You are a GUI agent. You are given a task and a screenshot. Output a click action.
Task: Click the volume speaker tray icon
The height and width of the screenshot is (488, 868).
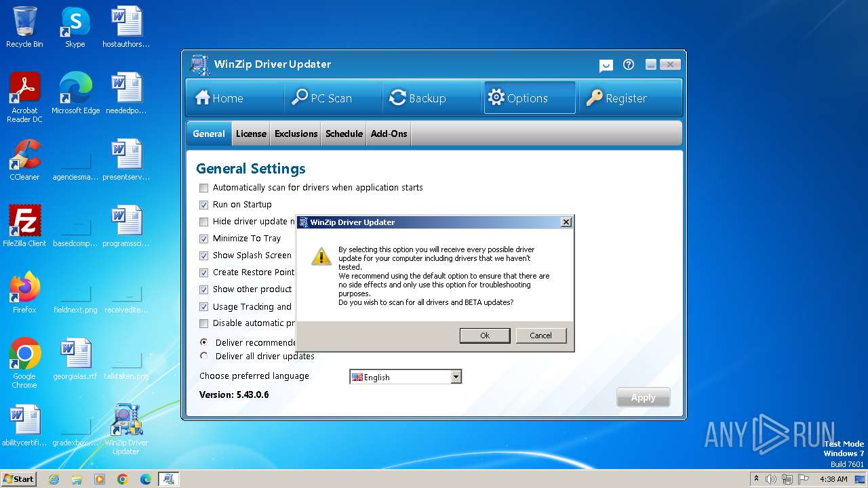(x=771, y=479)
